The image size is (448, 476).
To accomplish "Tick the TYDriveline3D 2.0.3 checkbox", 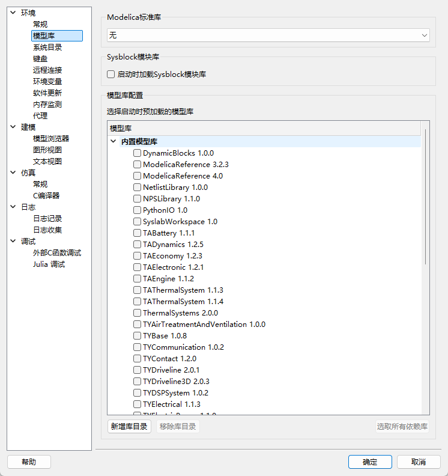I will coord(137,382).
